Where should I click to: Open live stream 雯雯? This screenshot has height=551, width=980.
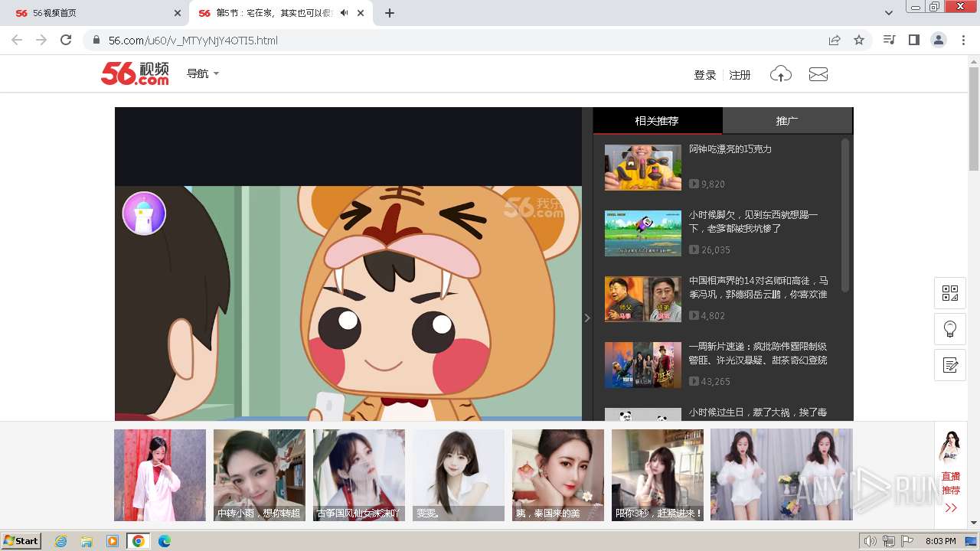[x=459, y=475]
